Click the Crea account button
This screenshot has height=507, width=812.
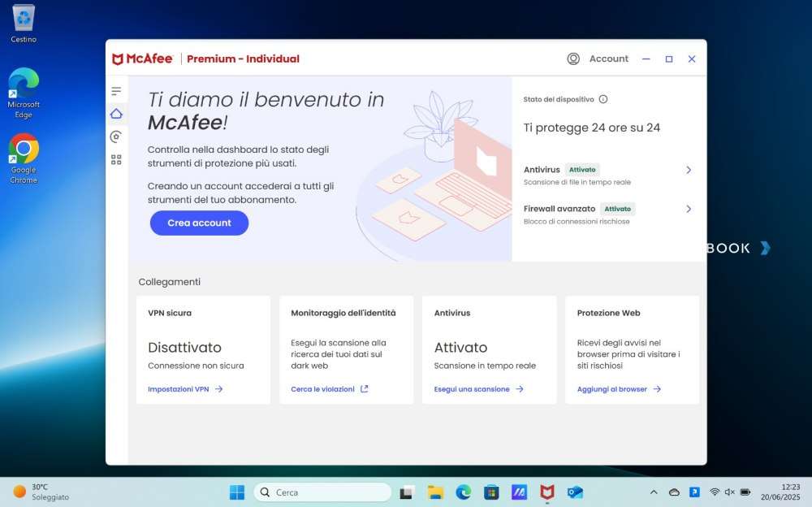click(x=200, y=223)
